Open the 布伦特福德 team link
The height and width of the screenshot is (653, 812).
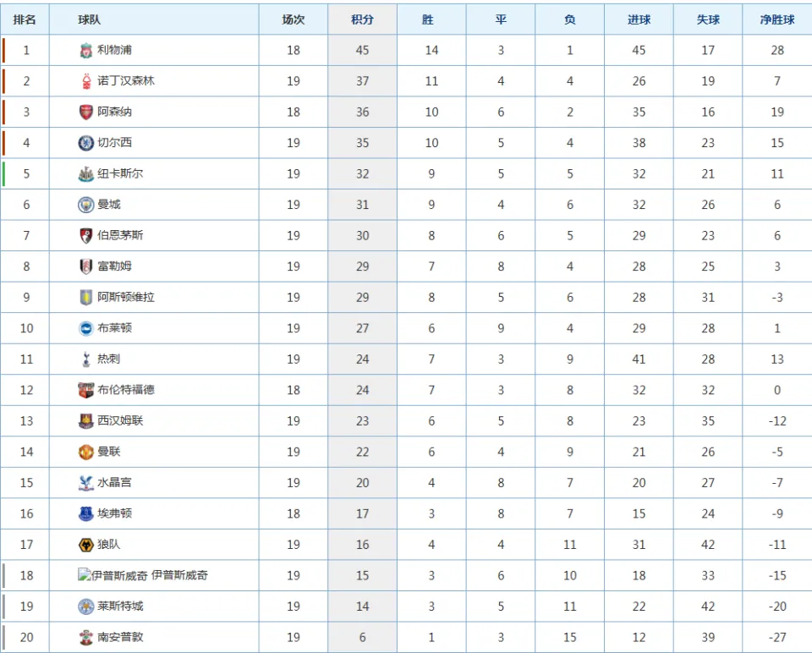126,390
